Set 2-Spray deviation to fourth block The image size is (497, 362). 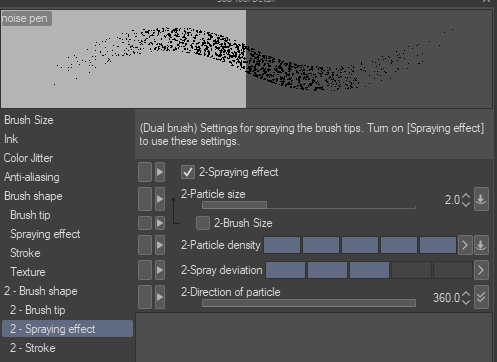[411, 270]
